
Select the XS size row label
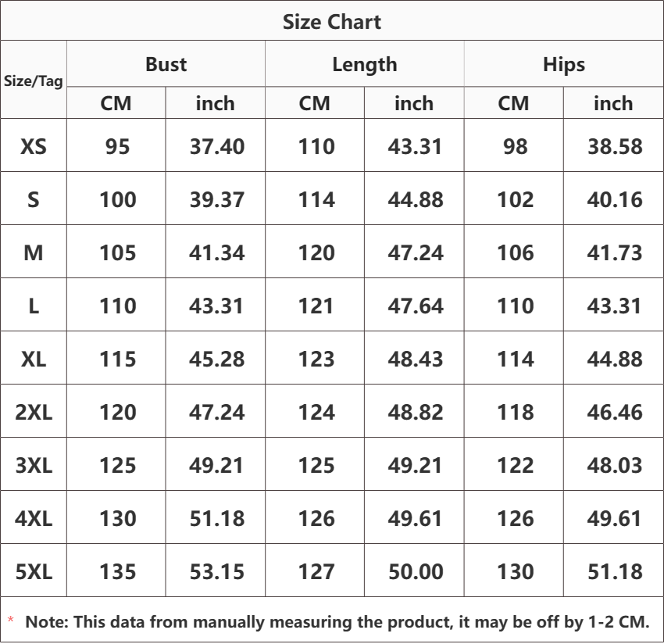[34, 147]
